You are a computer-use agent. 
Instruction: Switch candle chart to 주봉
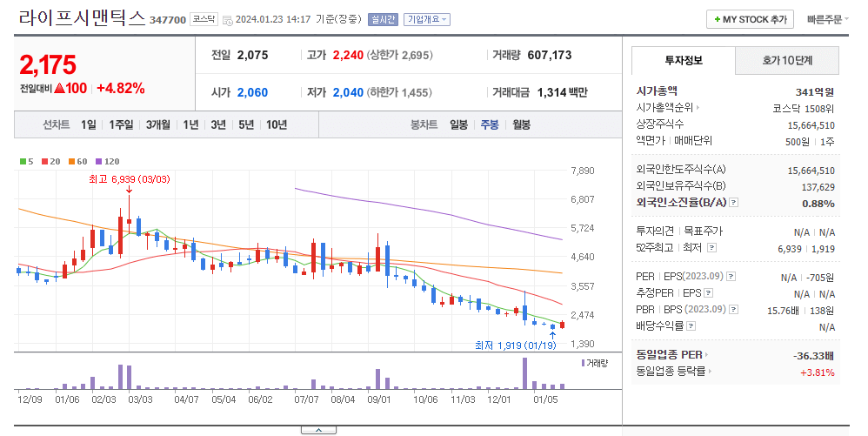pos(490,124)
